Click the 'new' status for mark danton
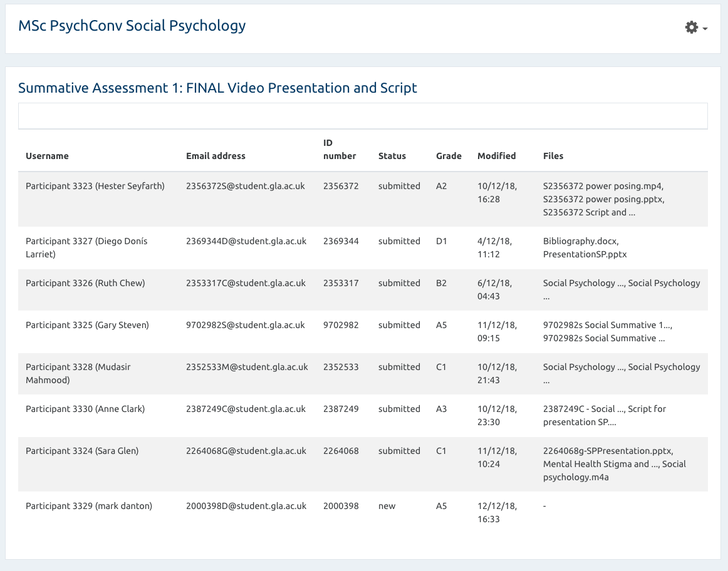The image size is (728, 571). (387, 506)
